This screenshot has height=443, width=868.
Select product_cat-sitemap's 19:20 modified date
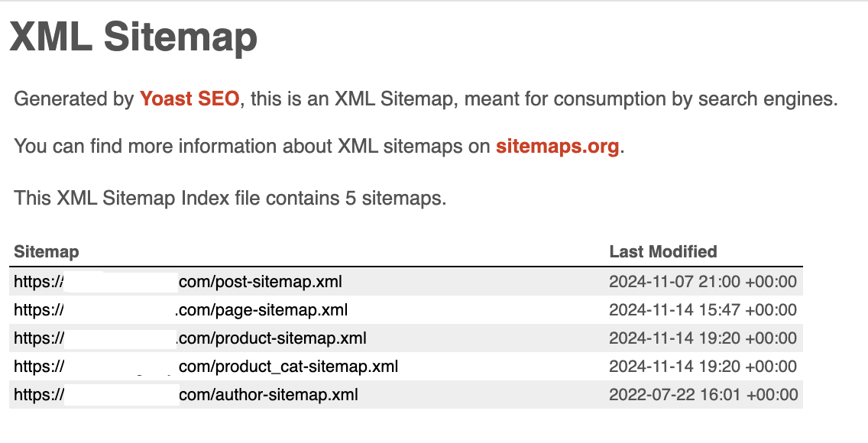pyautogui.click(x=703, y=366)
